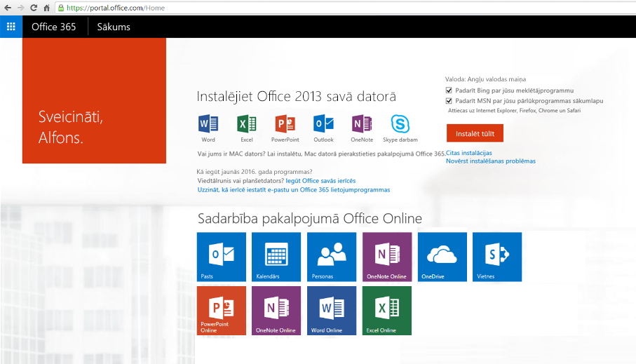Click the Skype darbam icon
636x364 pixels.
pos(400,123)
